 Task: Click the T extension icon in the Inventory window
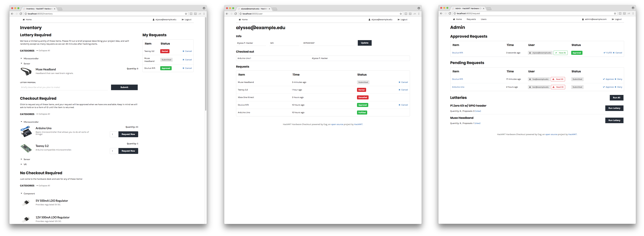coord(195,14)
